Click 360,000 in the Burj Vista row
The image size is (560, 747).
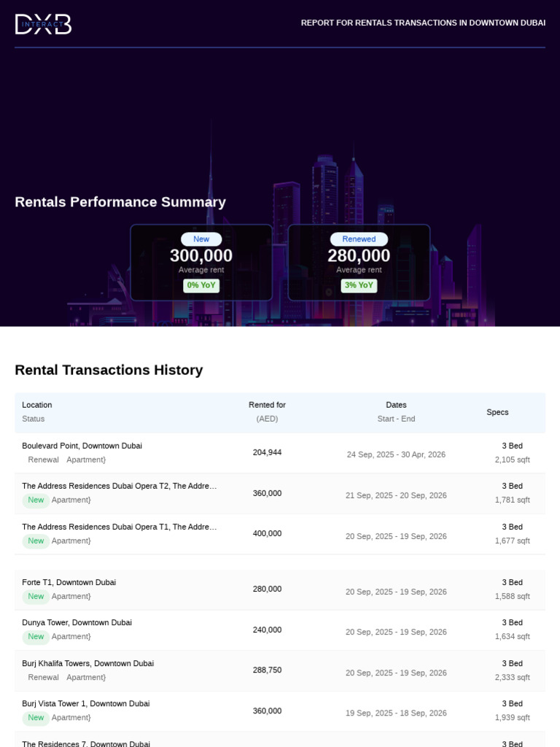click(267, 711)
